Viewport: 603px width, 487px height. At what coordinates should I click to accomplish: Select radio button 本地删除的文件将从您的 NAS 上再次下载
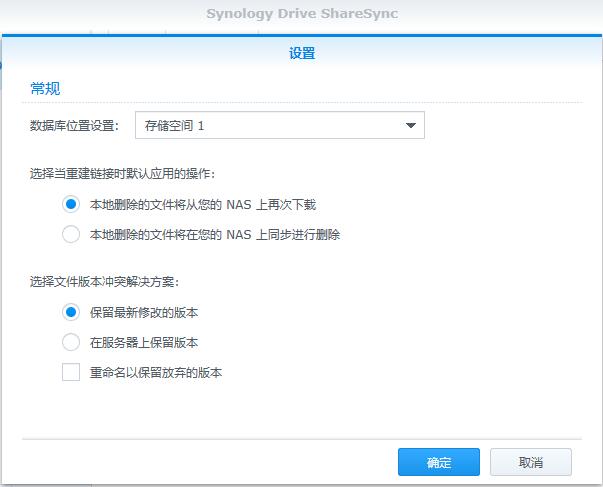71,204
